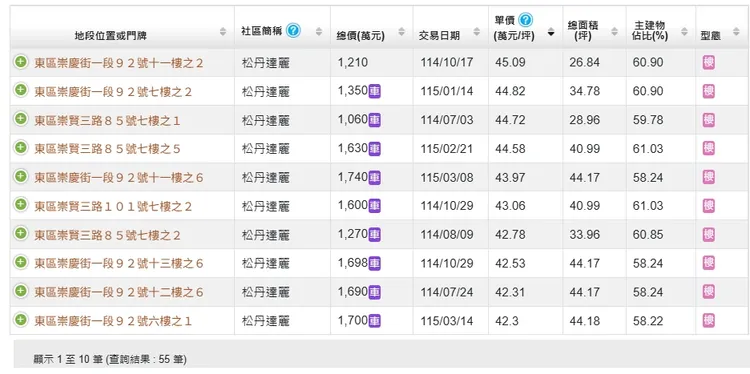Sort by 型態 column arrows
This screenshot has height=374, width=750.
coord(736,32)
